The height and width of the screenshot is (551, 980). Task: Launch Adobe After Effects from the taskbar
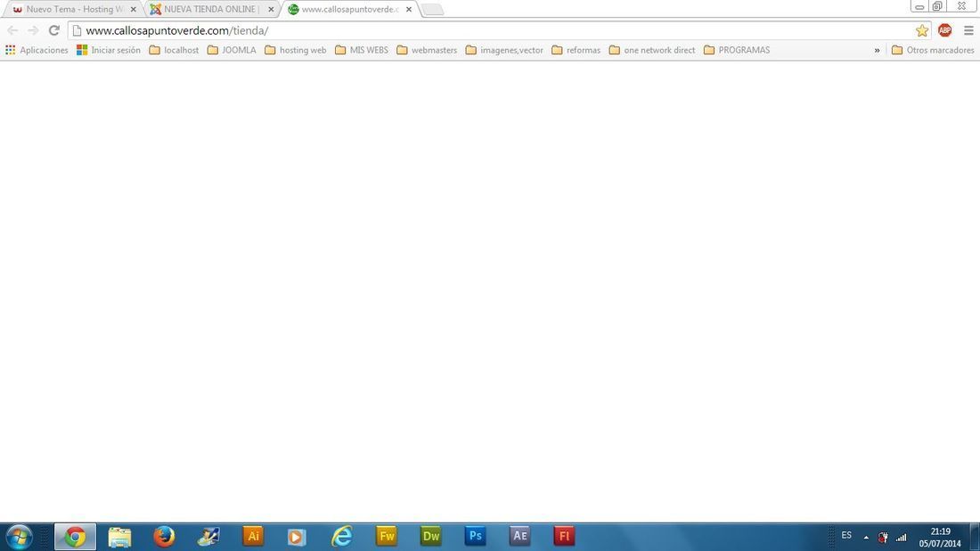tap(520, 536)
